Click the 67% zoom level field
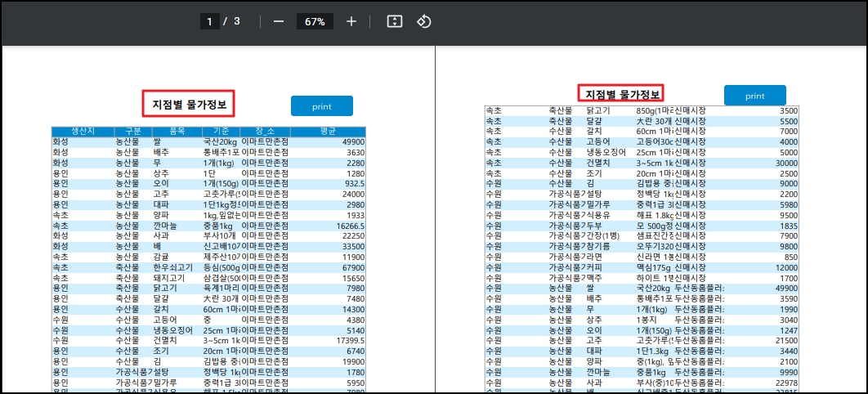The width and height of the screenshot is (868, 394). pyautogui.click(x=315, y=21)
